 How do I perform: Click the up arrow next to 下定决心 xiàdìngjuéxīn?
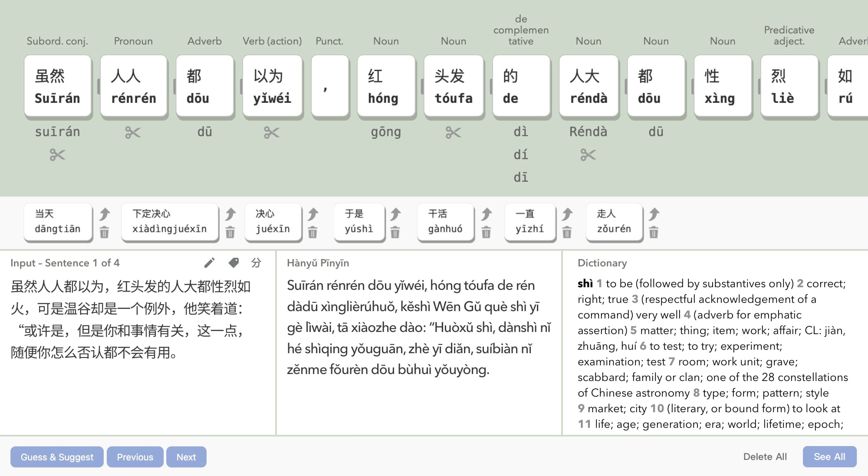(230, 214)
